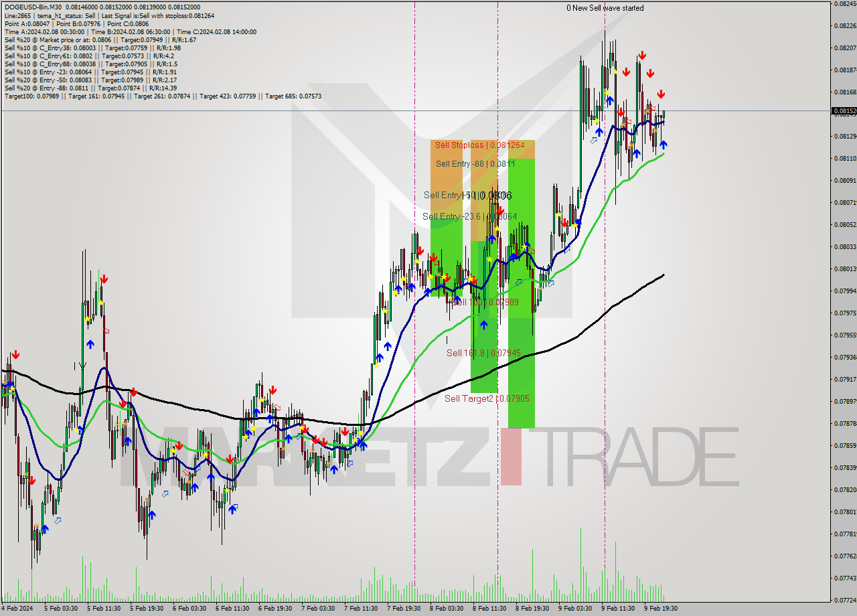Click the 0.08168 price axis label

point(845,92)
